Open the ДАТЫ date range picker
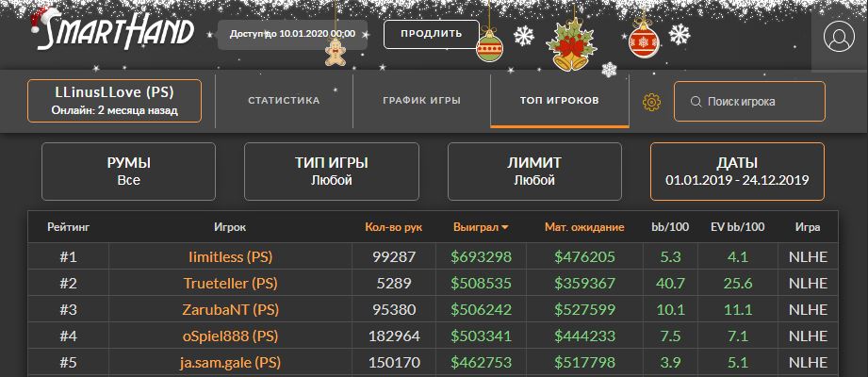Image resolution: width=868 pixels, height=377 pixels. (x=737, y=172)
